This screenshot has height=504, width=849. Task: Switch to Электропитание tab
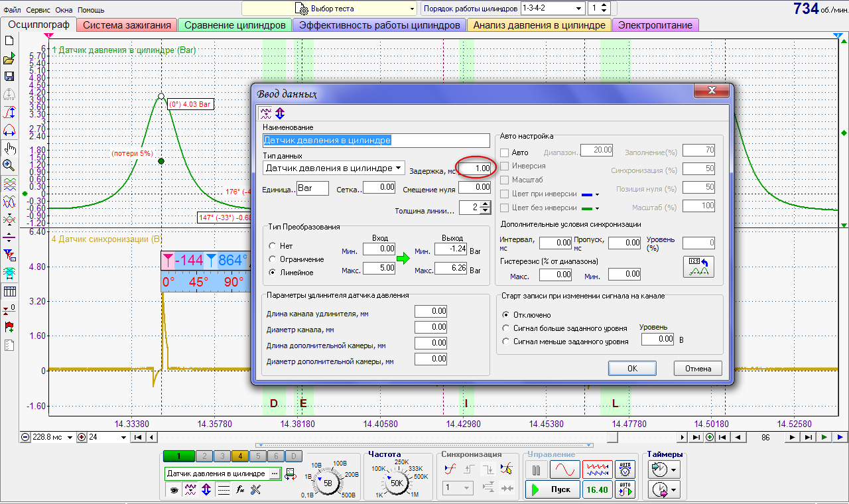tap(655, 25)
